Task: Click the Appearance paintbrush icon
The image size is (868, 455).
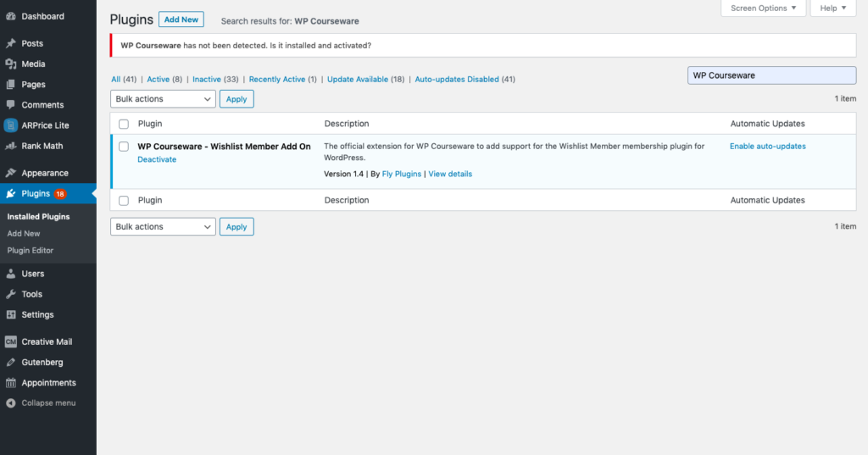Action: 10,173
